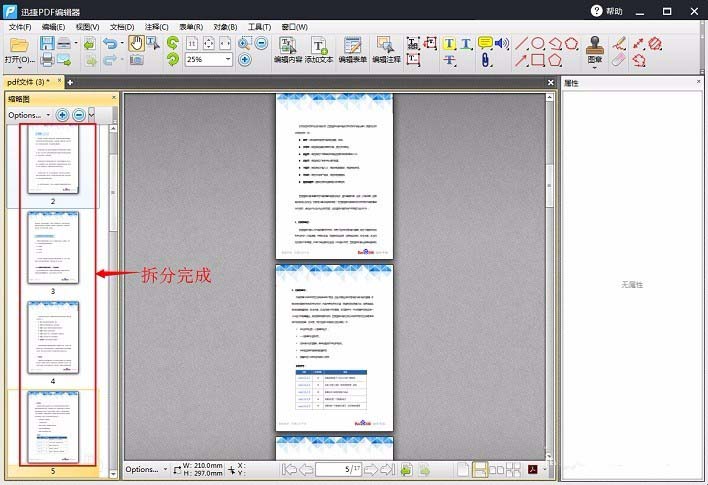Click the Edit Content (编辑内容) tool
This screenshot has height=485, width=708.
pos(287,50)
